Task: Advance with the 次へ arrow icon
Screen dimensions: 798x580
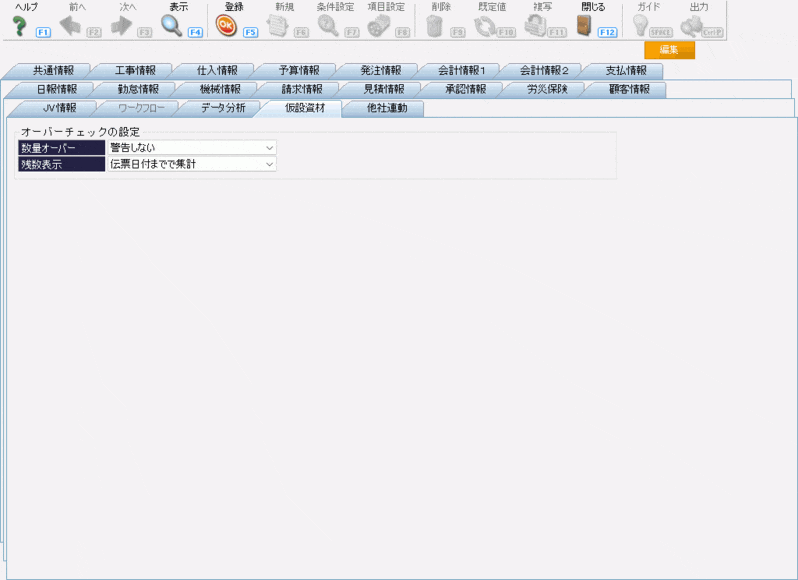Action: (x=122, y=26)
